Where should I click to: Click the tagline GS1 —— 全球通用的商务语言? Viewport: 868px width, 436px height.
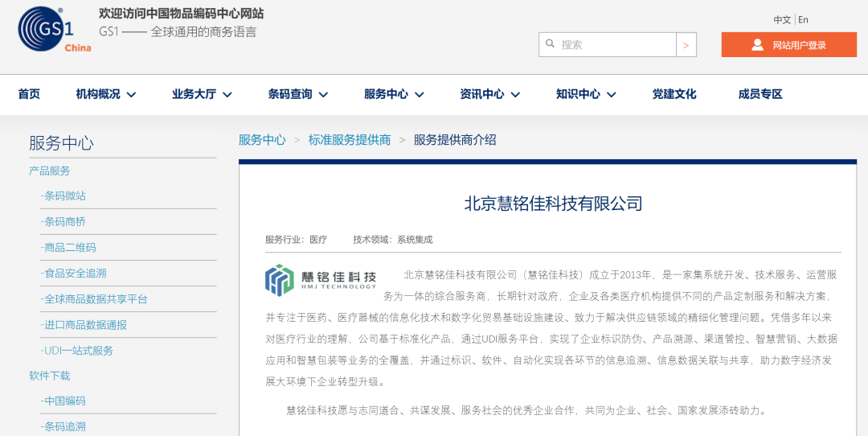pos(178,31)
